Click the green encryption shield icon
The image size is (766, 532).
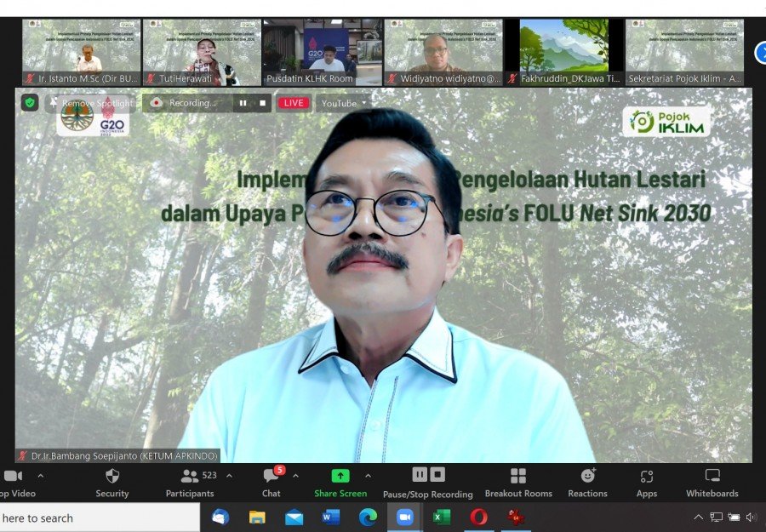pos(30,103)
